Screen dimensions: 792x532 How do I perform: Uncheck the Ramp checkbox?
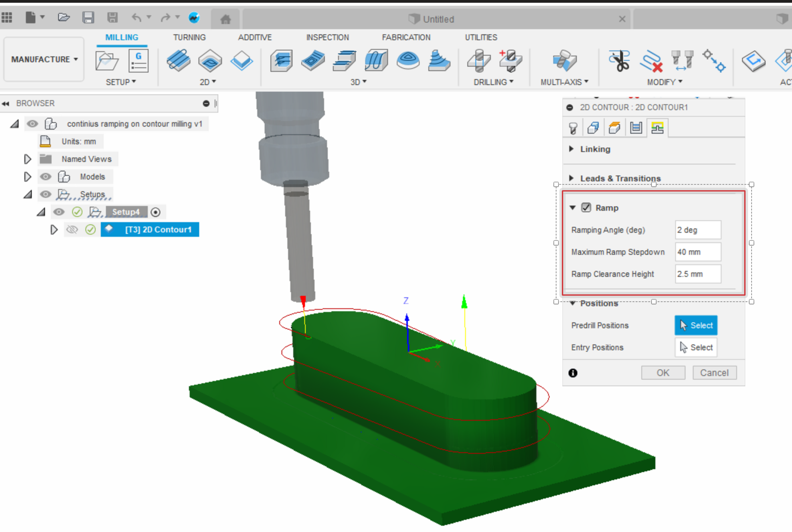point(586,208)
